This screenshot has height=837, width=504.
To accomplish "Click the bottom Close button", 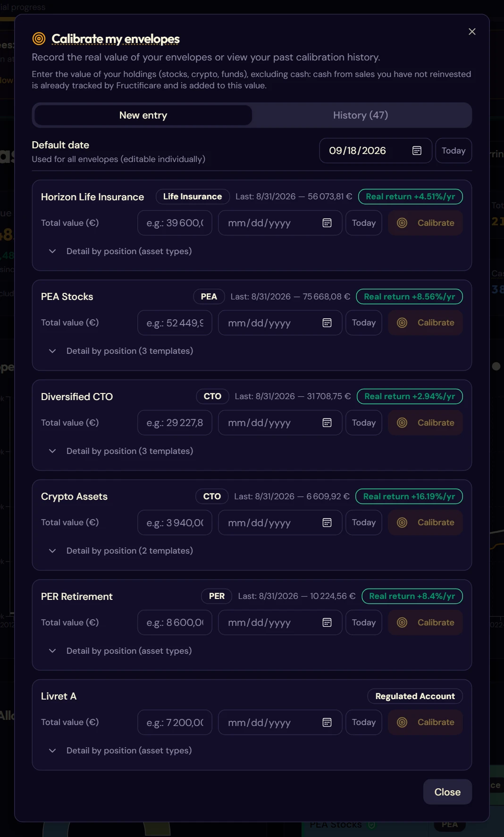I will (x=447, y=792).
